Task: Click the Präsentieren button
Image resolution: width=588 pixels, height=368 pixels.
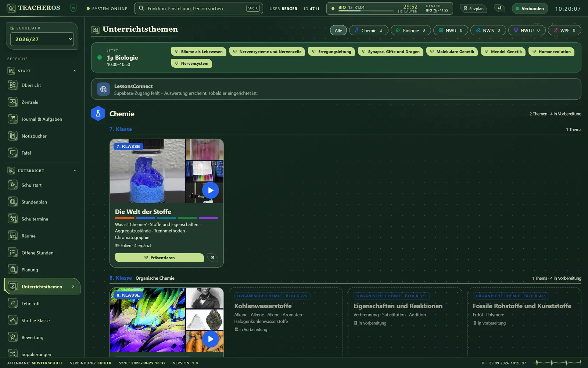Action: [x=159, y=258]
